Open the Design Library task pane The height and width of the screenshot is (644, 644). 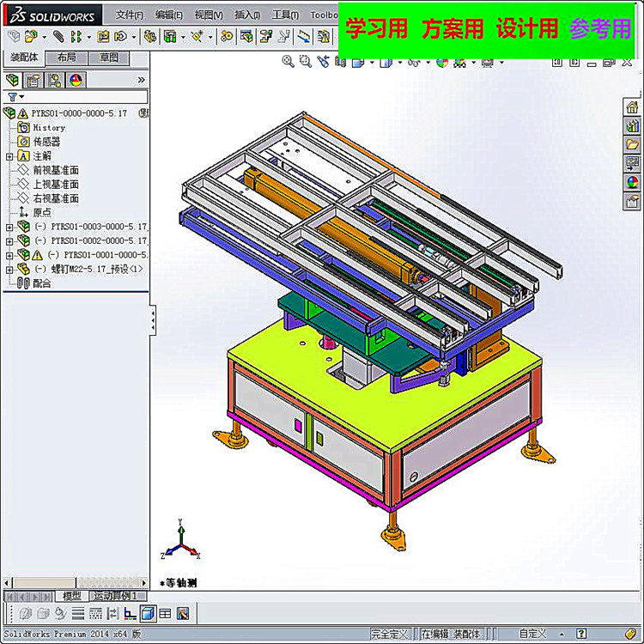pos(632,126)
